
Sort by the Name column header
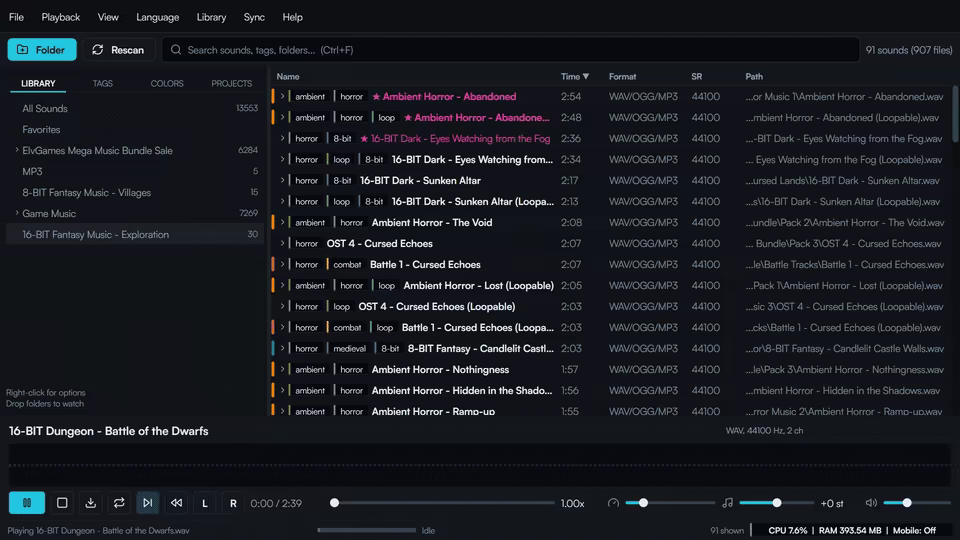(x=288, y=77)
